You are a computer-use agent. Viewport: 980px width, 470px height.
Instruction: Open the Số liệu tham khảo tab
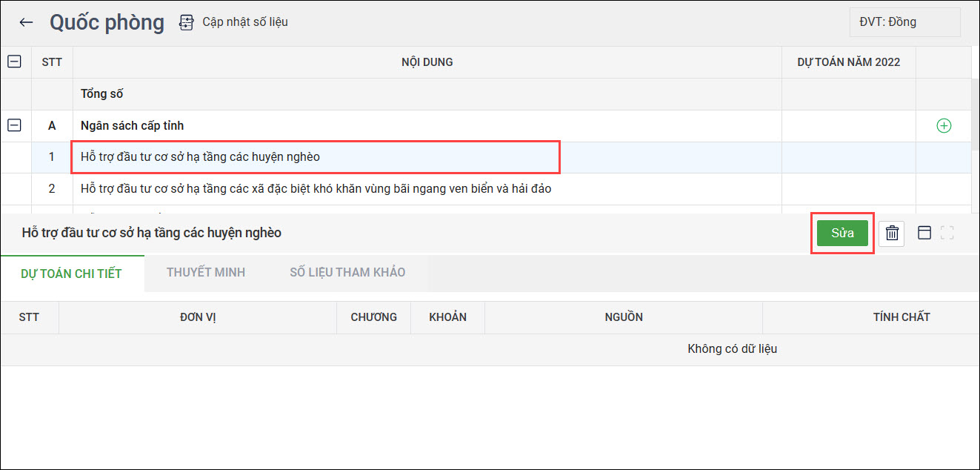pos(347,272)
